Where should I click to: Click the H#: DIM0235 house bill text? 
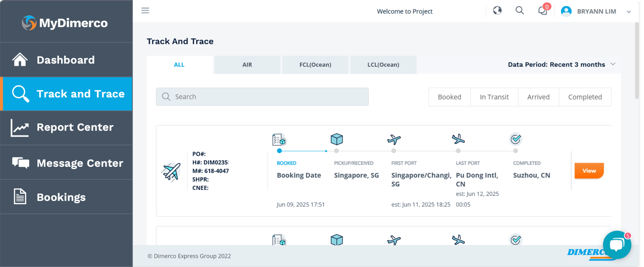pos(210,162)
